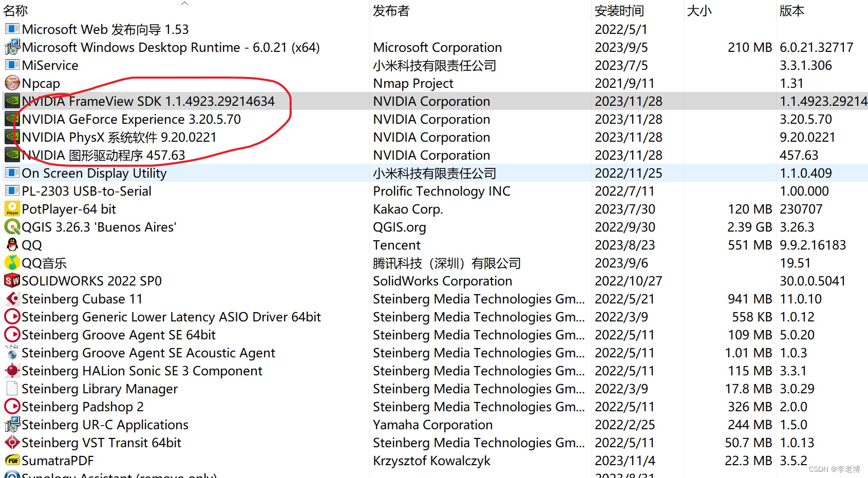Click the Steinberg HALion Sonic SE 3 icon
This screenshot has height=478, width=868.
point(12,370)
